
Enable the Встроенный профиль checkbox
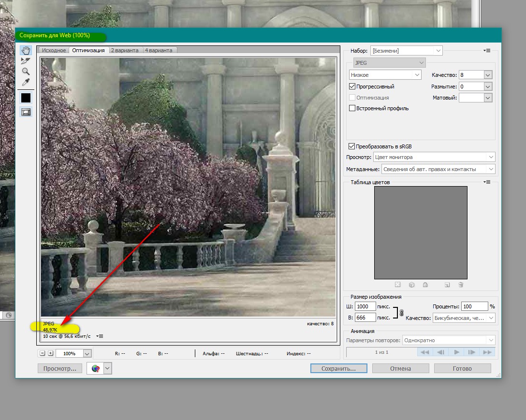[x=352, y=108]
